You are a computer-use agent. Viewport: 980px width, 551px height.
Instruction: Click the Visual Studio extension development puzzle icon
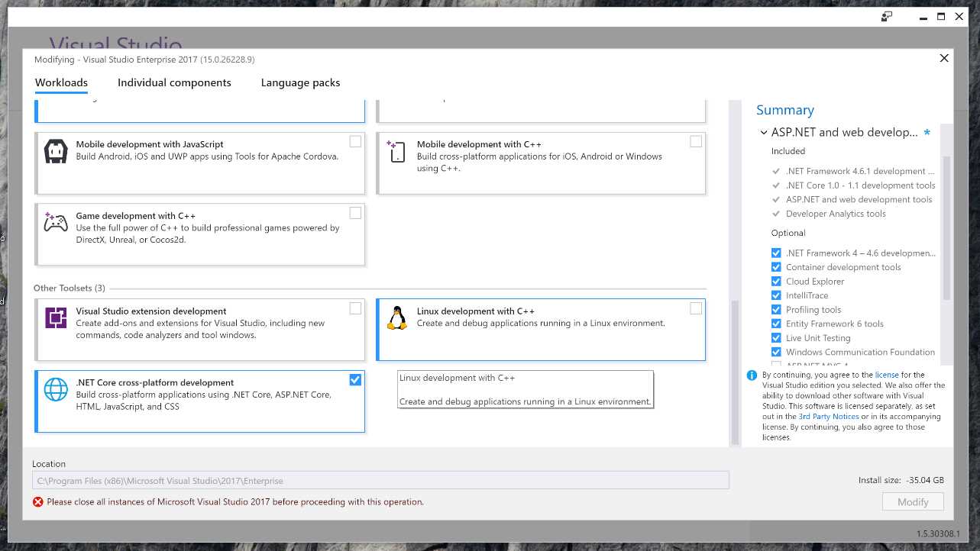(x=54, y=319)
